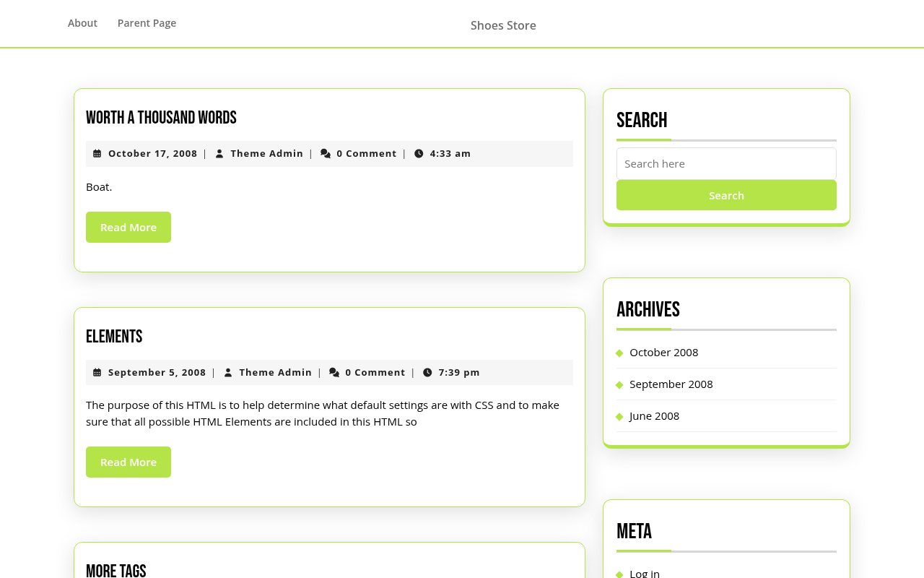This screenshot has width=924, height=578.
Task: Go to Shoes Store site title
Action: coord(503,25)
